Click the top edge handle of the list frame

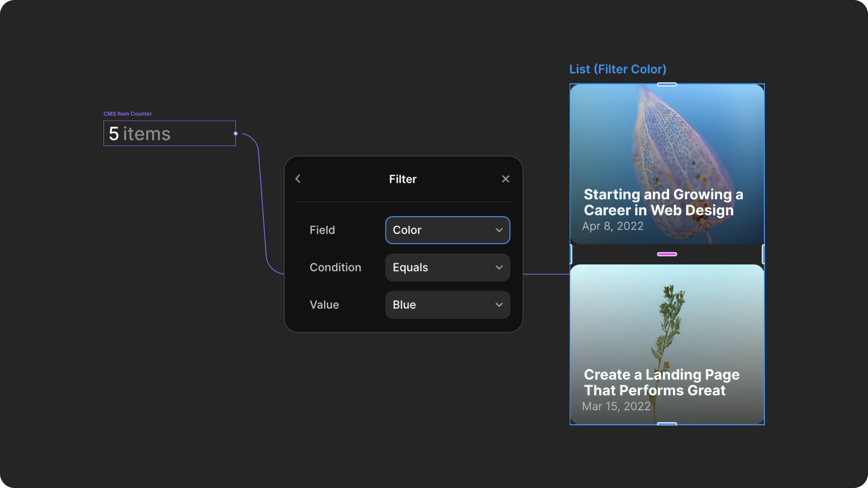(667, 84)
